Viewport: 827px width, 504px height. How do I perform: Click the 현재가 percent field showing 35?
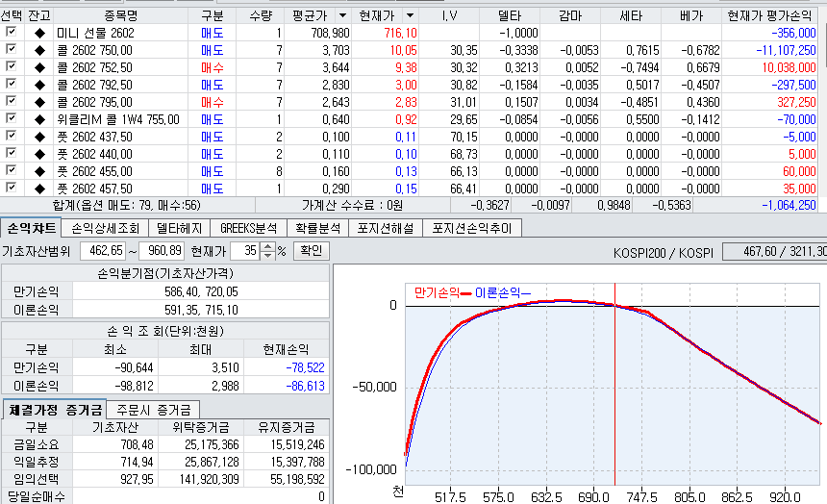(x=245, y=251)
